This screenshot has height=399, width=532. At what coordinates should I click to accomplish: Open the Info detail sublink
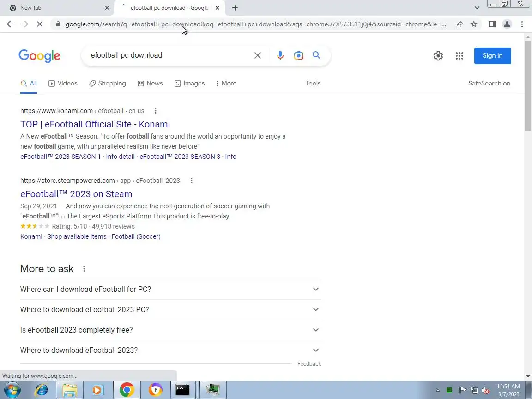(120, 157)
